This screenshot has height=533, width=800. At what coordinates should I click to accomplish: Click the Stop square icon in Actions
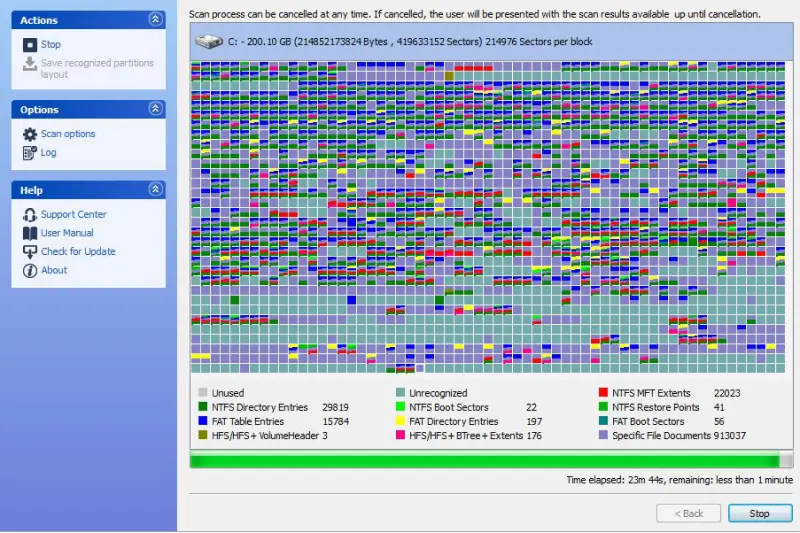tap(30, 45)
